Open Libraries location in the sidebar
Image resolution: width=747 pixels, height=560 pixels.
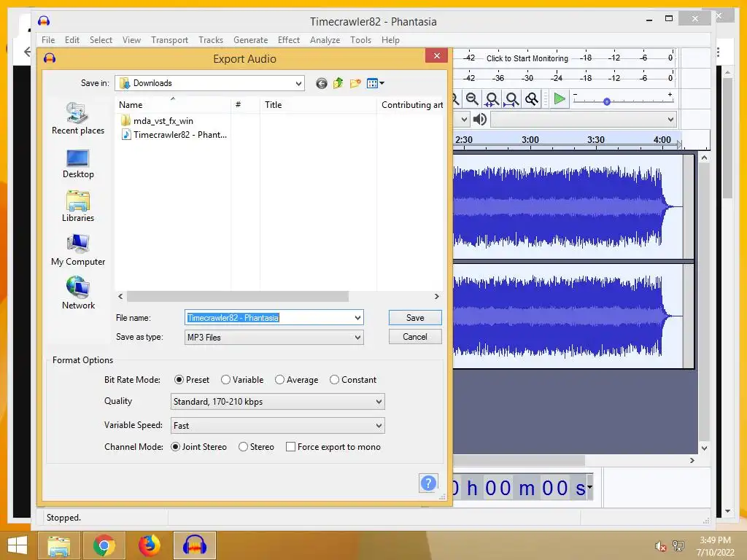click(77, 206)
